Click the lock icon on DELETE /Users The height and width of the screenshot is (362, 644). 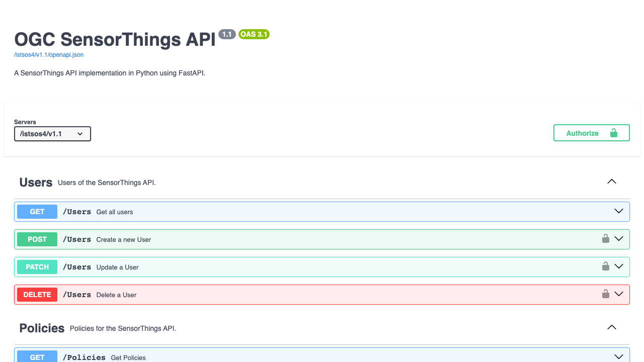[x=606, y=294]
